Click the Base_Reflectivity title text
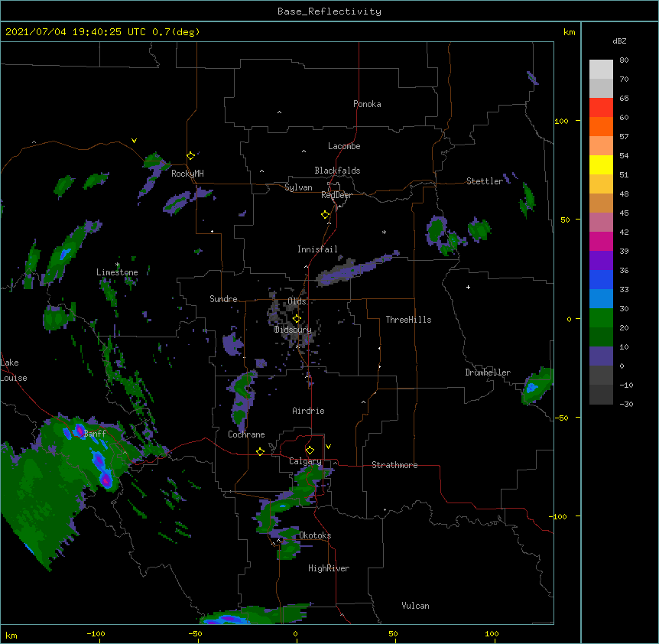This screenshot has height=644, width=659. [x=329, y=11]
